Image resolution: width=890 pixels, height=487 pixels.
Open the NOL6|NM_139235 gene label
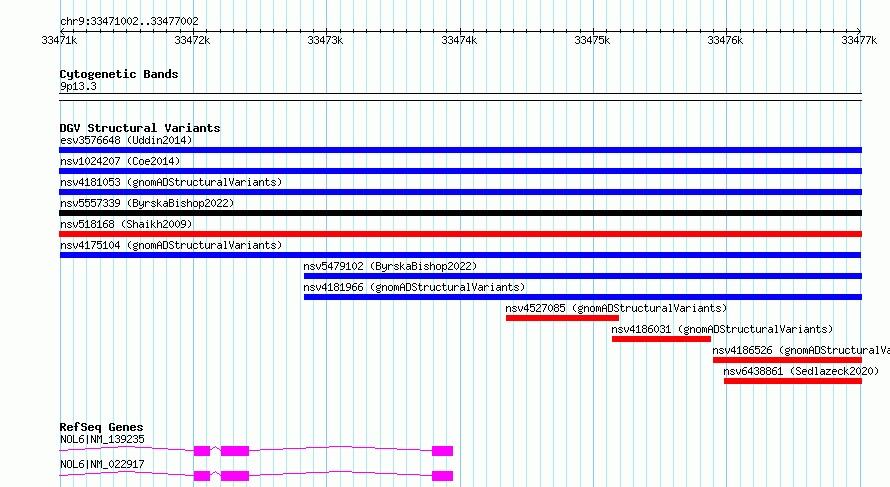(x=102, y=439)
